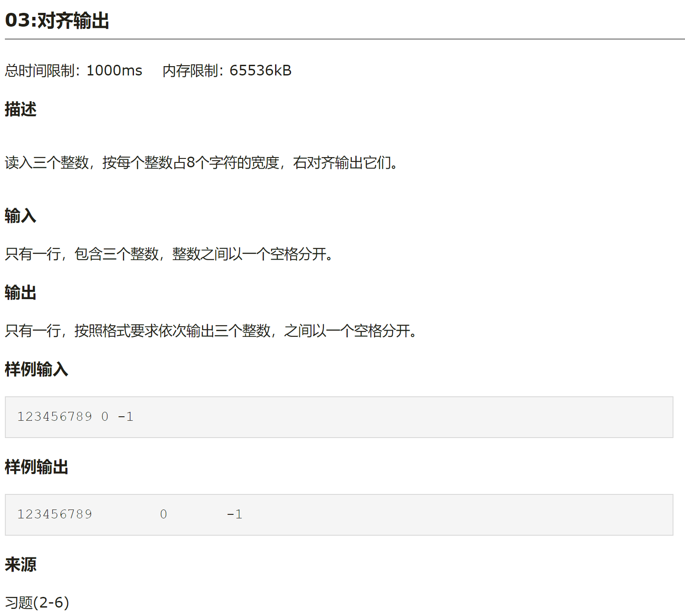Click the 总时间限制 1000ms text
This screenshot has width=685, height=616.
point(72,70)
